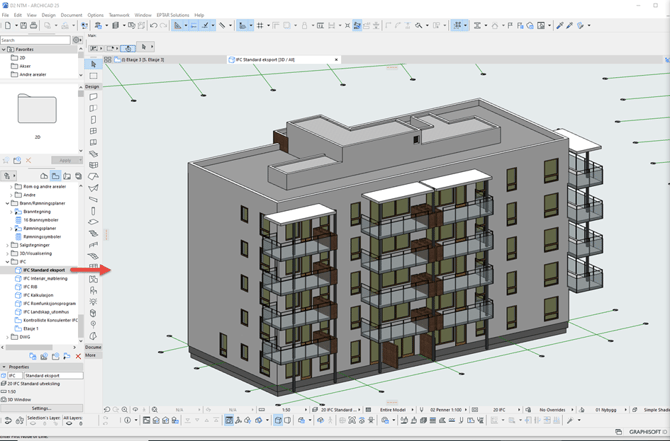670x441 pixels.
Task: Delete the selected view with the red X
Action: (78, 356)
